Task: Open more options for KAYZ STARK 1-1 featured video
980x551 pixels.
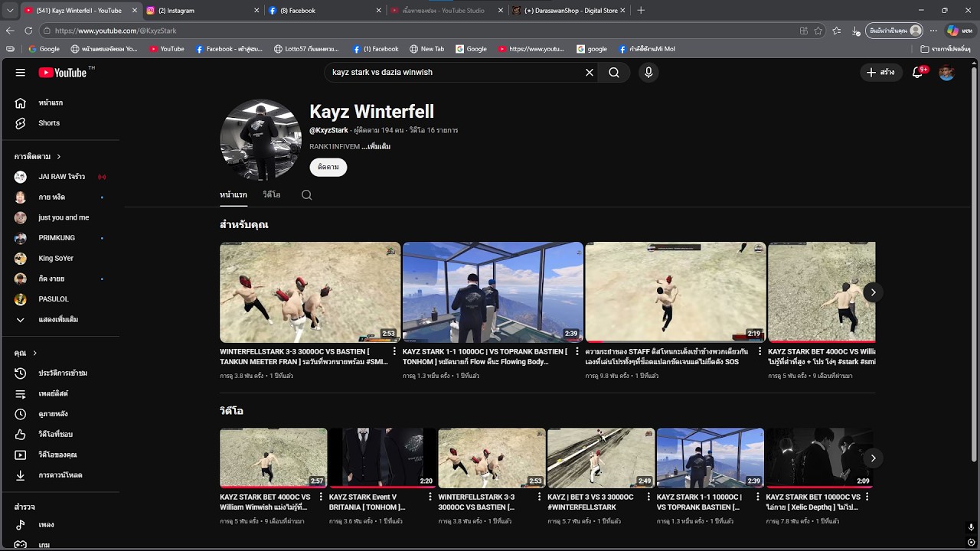Action: point(577,352)
